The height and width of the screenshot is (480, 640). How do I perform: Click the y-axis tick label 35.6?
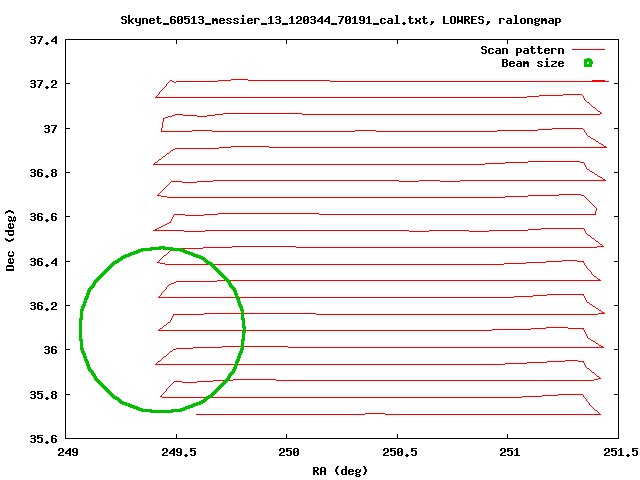pyautogui.click(x=43, y=439)
